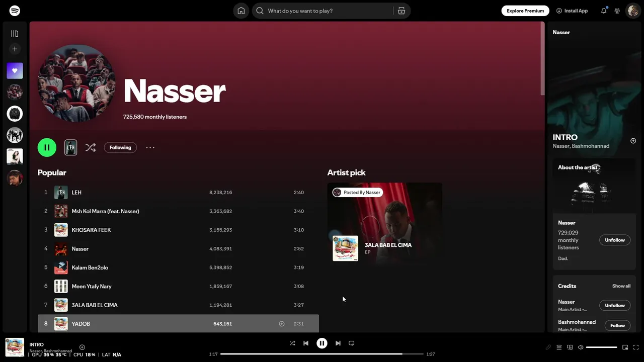Click 725,580 monthly listeners text
This screenshot has height=362, width=644.
(155, 117)
